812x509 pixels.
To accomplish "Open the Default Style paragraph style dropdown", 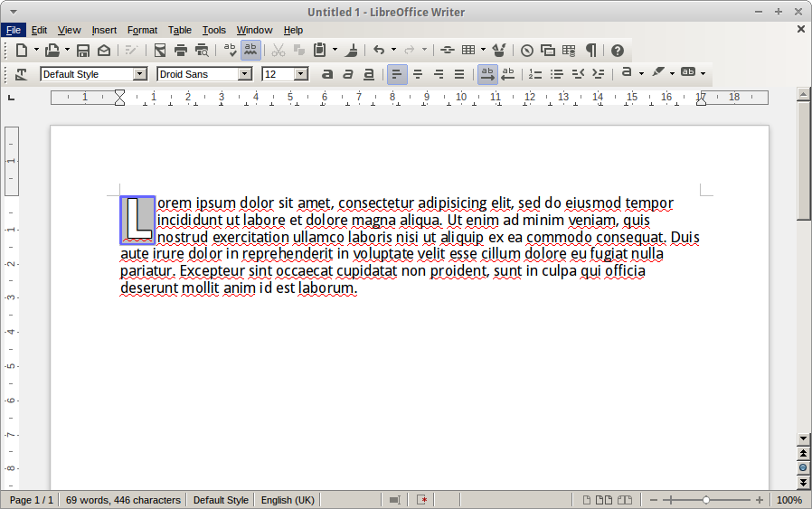I will 139,74.
